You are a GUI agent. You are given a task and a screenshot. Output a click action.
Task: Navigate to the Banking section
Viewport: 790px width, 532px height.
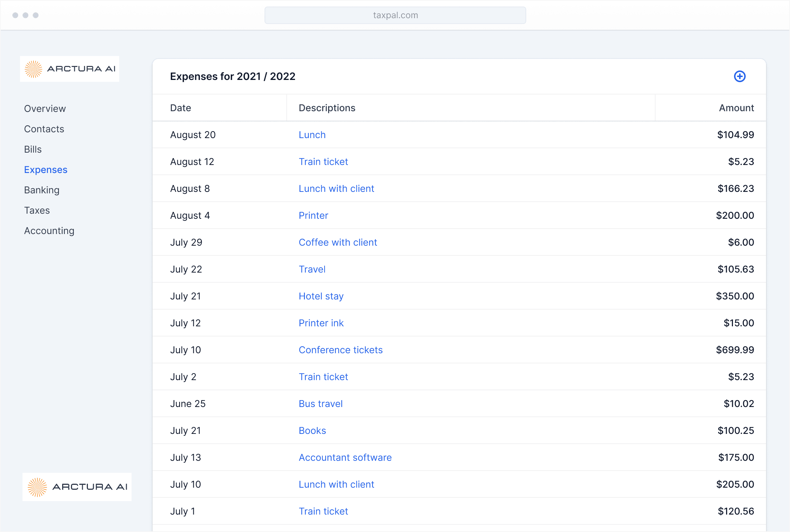[42, 190]
